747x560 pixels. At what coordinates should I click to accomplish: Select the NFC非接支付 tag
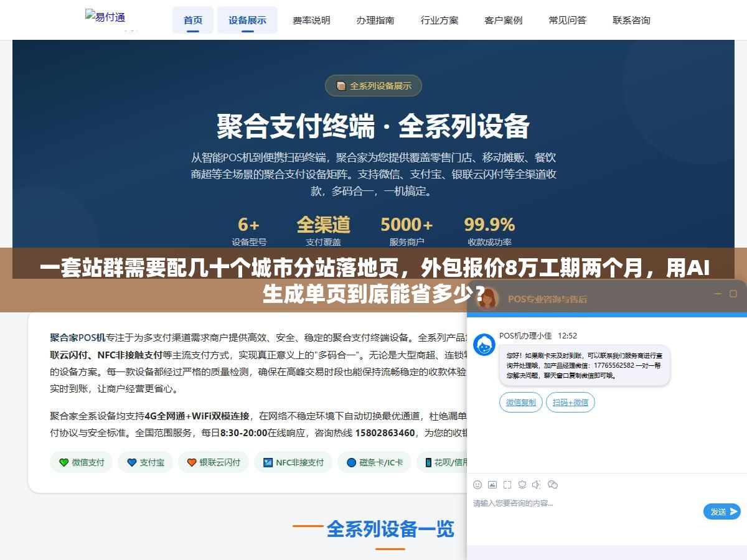(293, 462)
